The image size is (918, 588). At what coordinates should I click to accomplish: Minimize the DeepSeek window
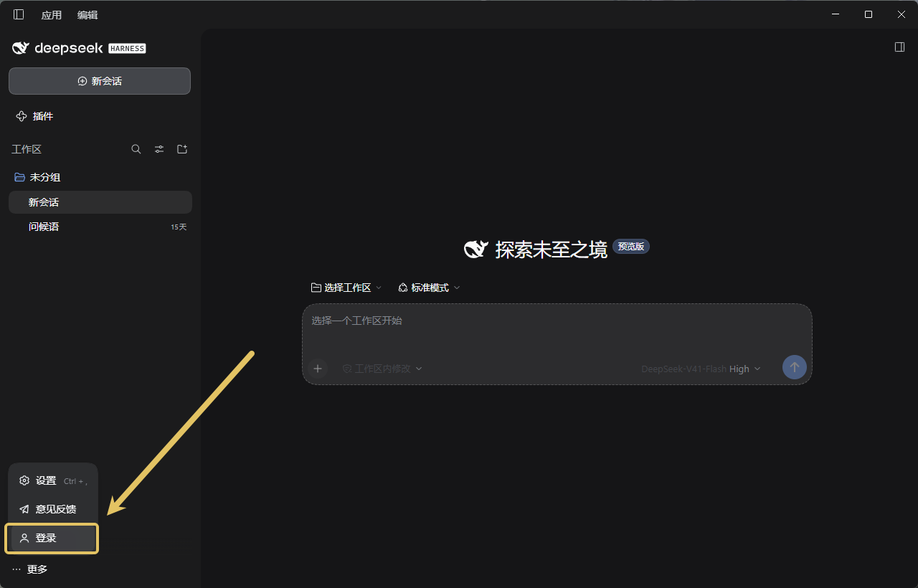pos(835,14)
